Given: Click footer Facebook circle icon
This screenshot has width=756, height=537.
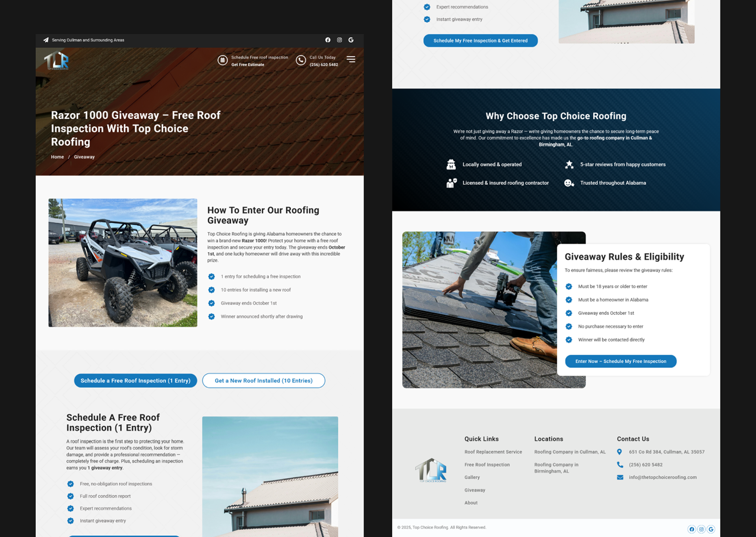Looking at the screenshot, I should 691,529.
